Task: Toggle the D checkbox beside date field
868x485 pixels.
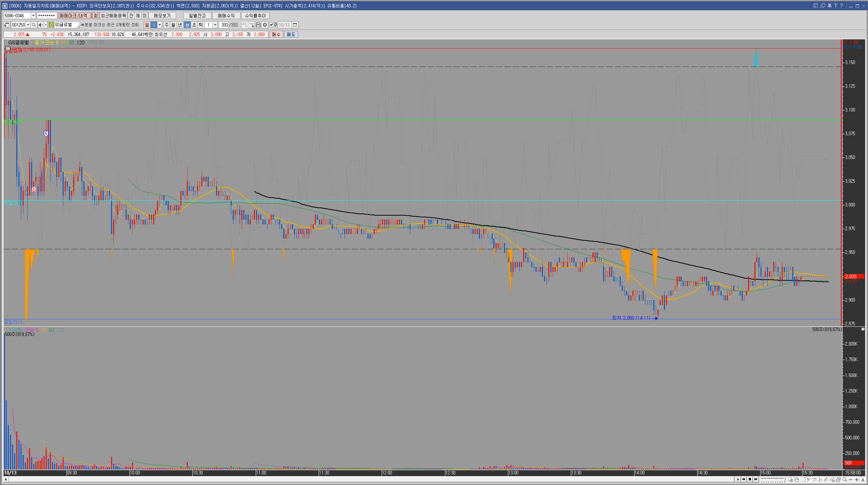Action: tap(272, 25)
